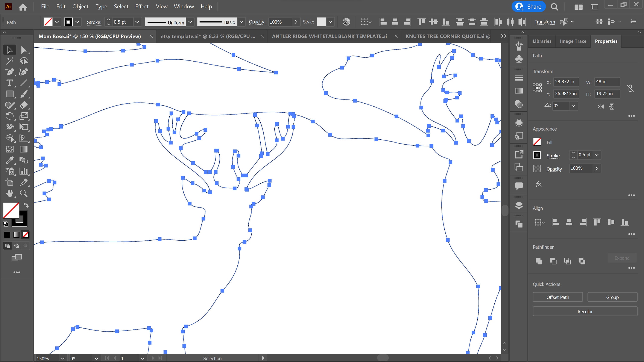Viewport: 644px width, 362px height.
Task: Pick the Eyedropper tool
Action: click(x=10, y=160)
